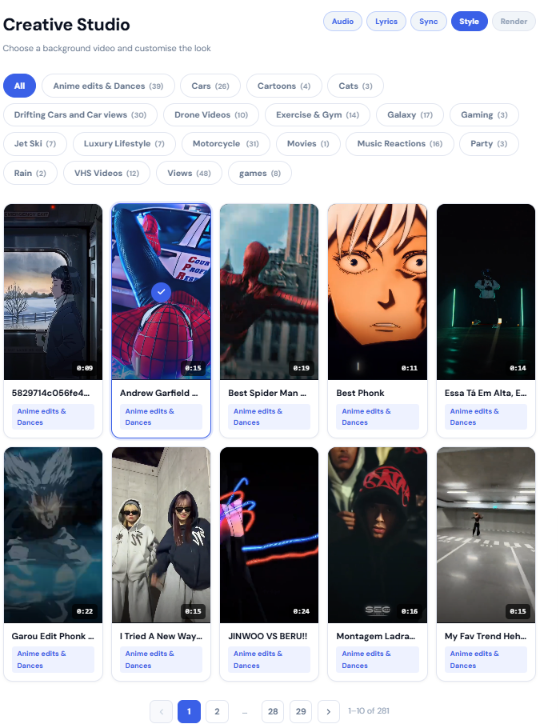Click the 0:24 duration badge on JINWOO video
The image size is (558, 728).
pos(301,611)
